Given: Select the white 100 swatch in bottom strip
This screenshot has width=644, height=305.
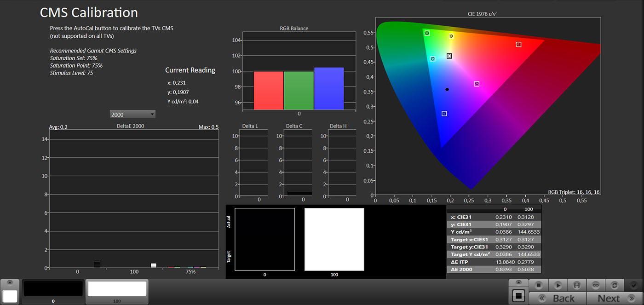Looking at the screenshot, I should click(x=117, y=289).
